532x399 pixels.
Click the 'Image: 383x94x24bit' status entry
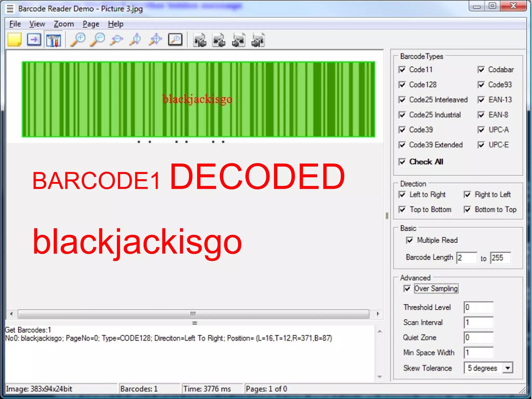point(39,389)
